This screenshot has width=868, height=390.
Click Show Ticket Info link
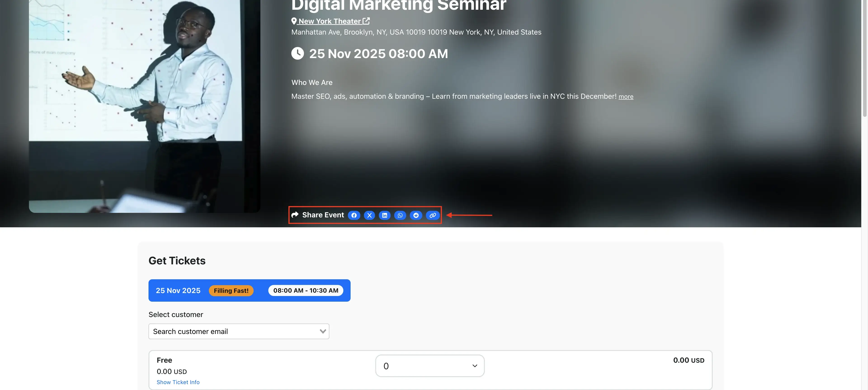[178, 382]
